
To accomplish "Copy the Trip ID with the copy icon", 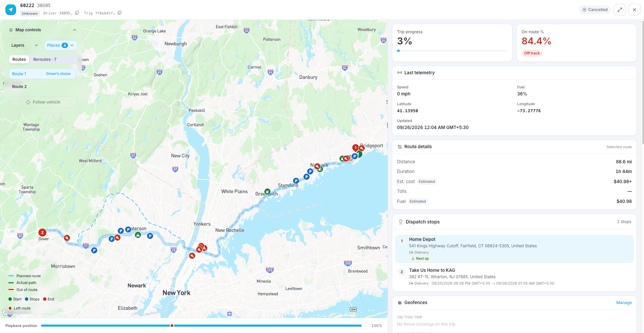I will tap(119, 13).
